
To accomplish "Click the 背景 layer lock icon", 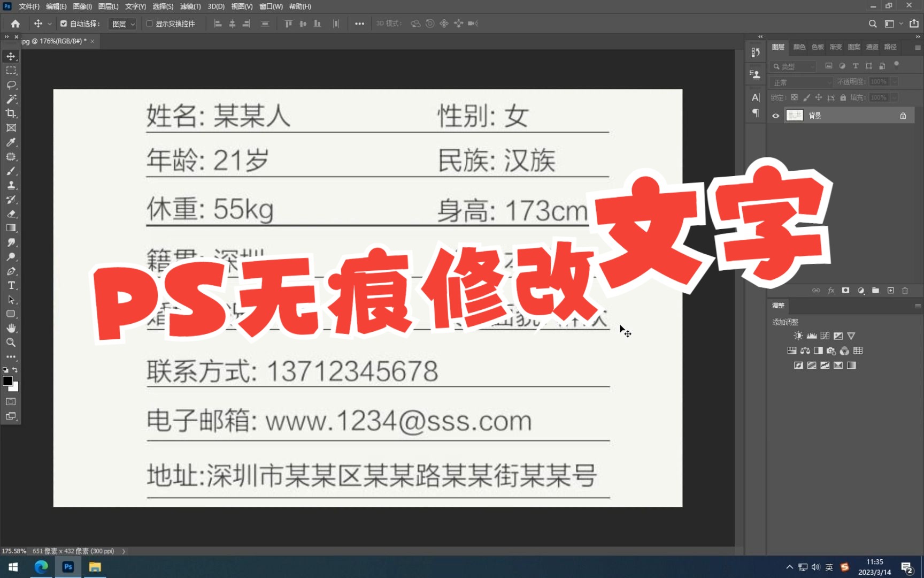I will (x=903, y=116).
